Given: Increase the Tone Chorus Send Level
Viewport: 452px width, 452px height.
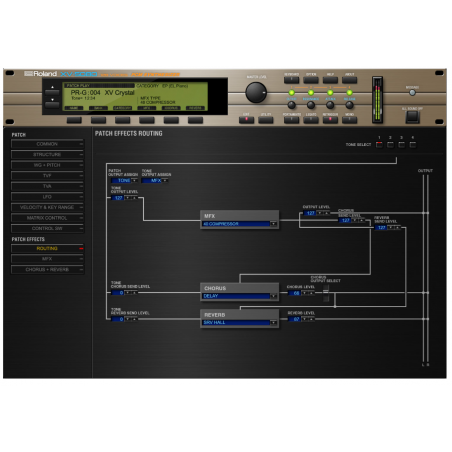Looking at the screenshot, I should coord(134,293).
